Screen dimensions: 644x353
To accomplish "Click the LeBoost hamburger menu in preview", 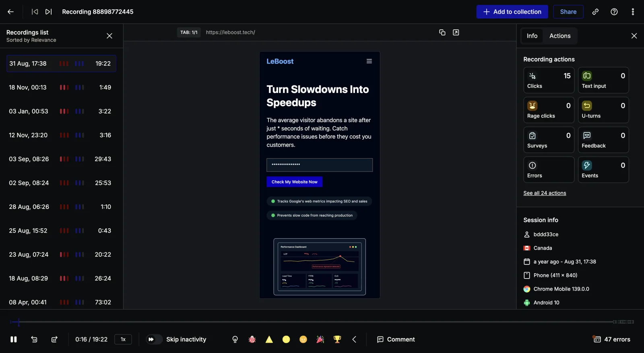I will 369,61.
